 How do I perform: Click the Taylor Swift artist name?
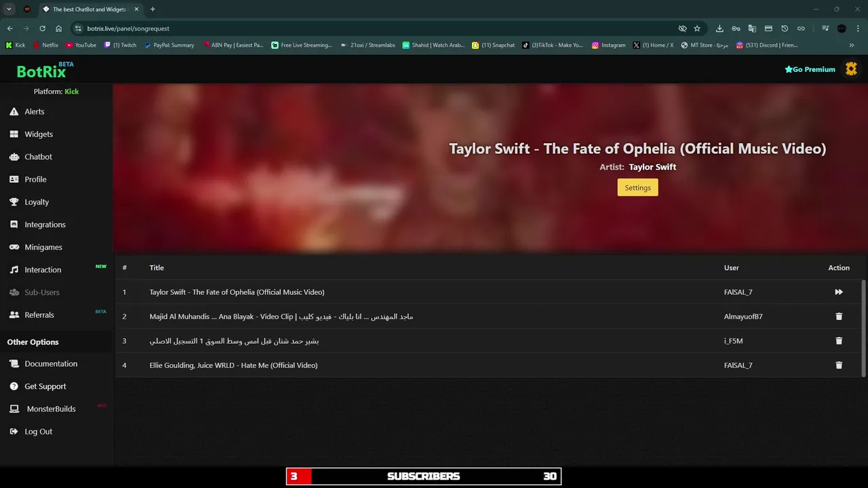coord(652,167)
